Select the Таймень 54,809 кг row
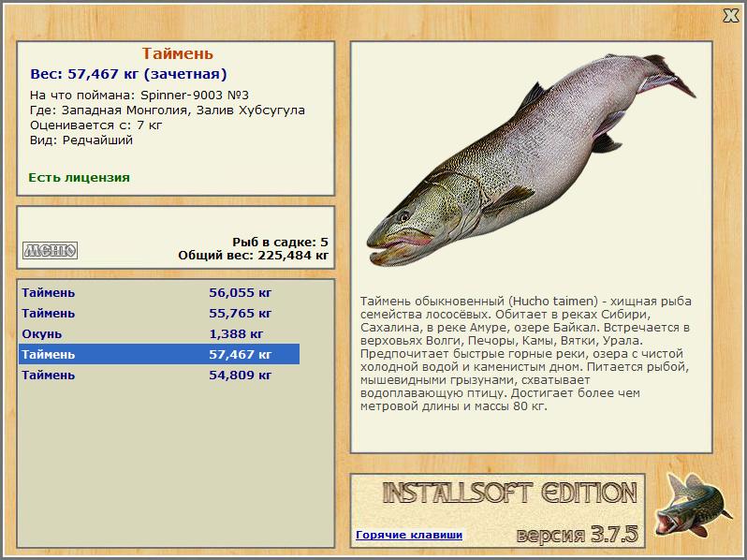 pos(159,376)
